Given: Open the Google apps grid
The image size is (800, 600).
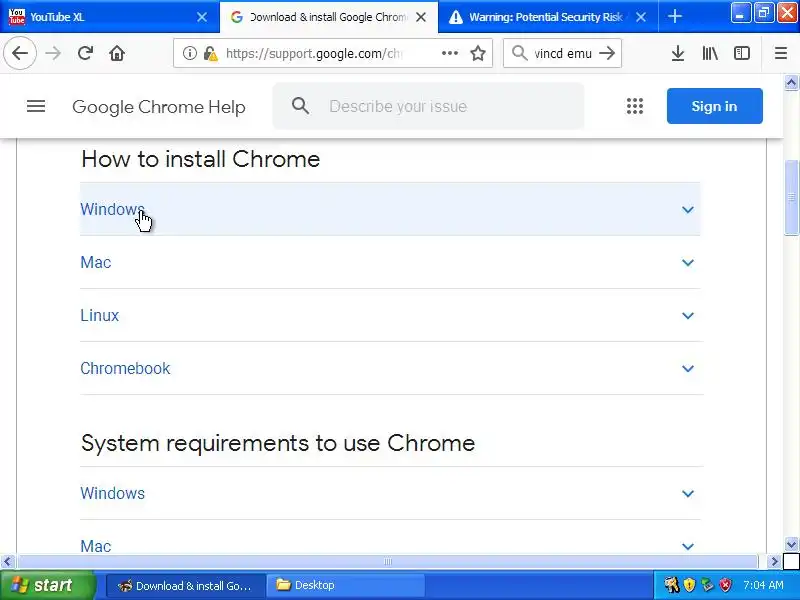Looking at the screenshot, I should click(635, 106).
